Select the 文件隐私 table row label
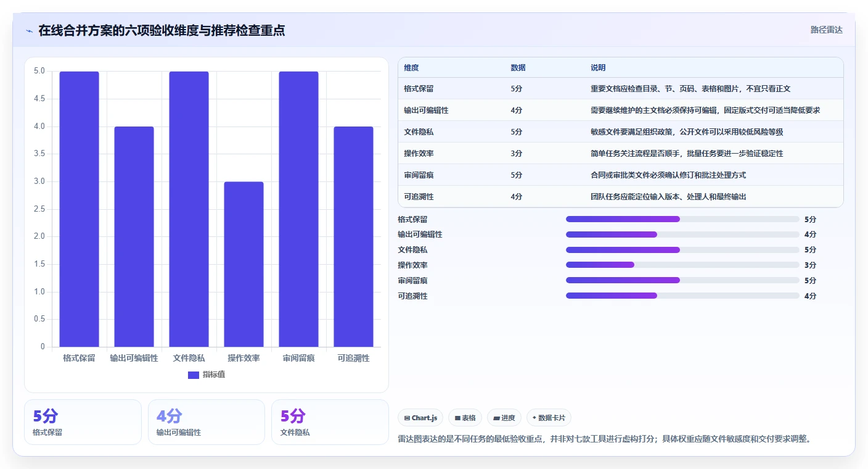The width and height of the screenshot is (868, 469). [x=419, y=132]
